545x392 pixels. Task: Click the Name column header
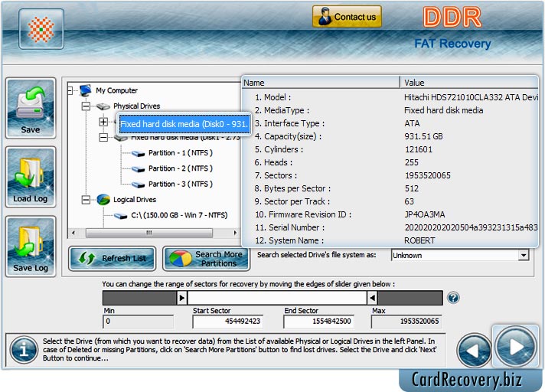click(x=321, y=83)
